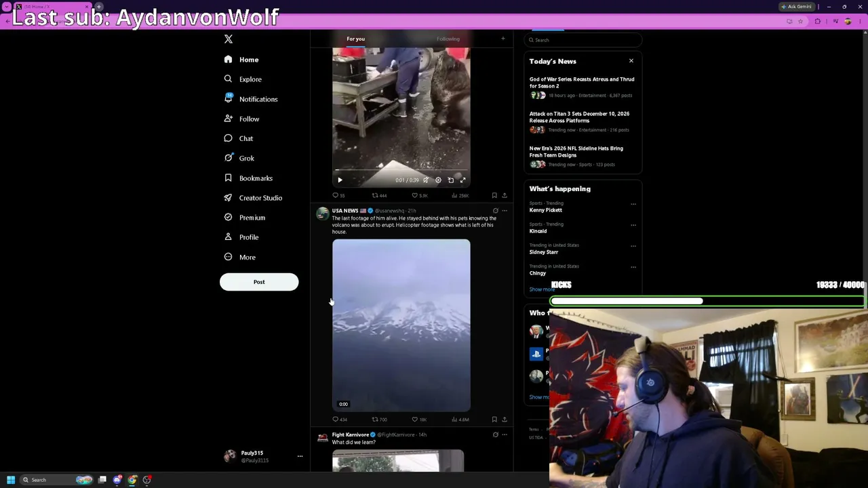Close the Today's News panel
The height and width of the screenshot is (488, 868).
click(x=631, y=61)
